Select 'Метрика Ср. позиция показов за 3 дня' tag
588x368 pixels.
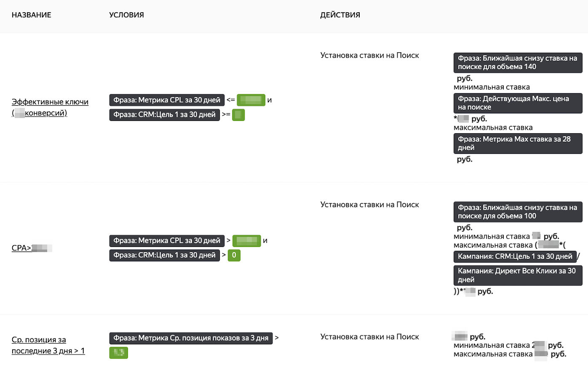click(x=191, y=338)
